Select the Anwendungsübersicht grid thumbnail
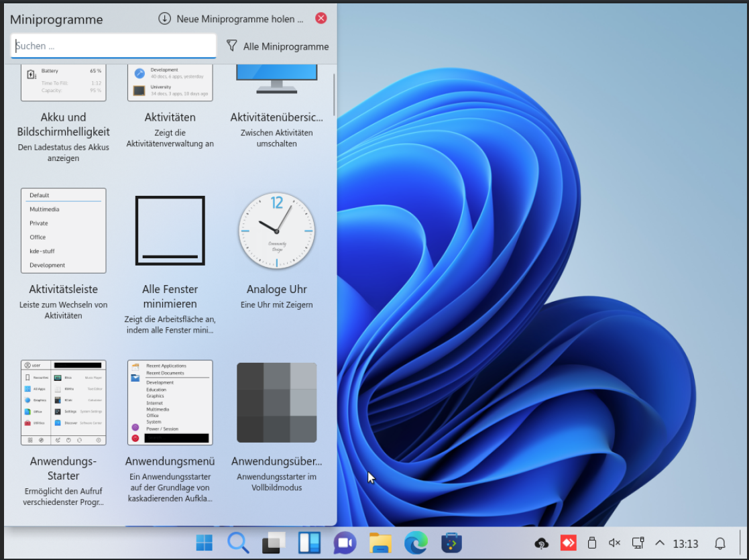Screen dimensions: 749x560 [276, 402]
